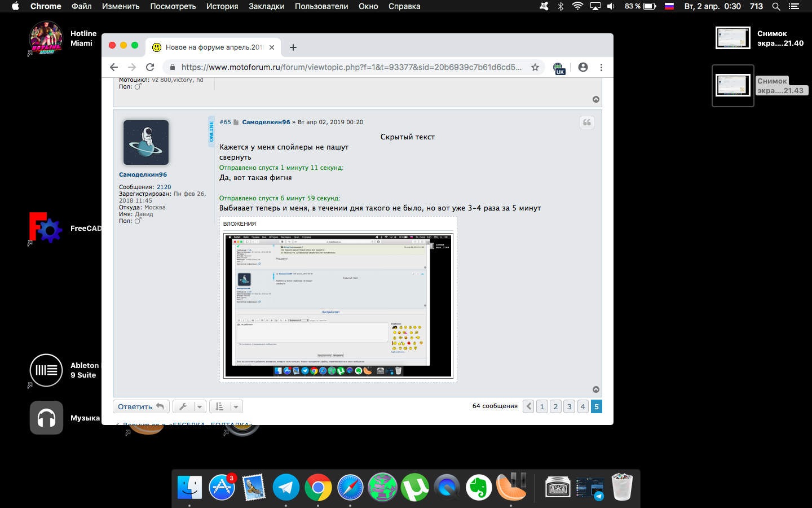Open the Chrome three-dot menu
The height and width of the screenshot is (508, 812).
[601, 67]
